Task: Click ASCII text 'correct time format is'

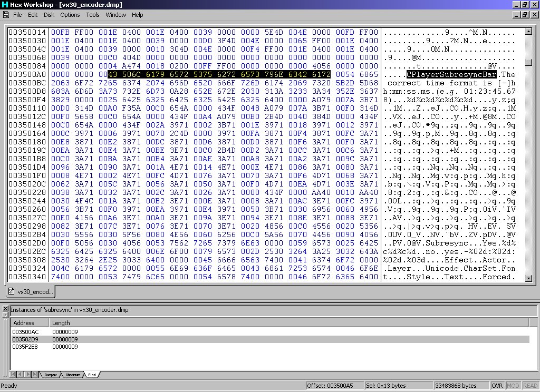Action: (440, 83)
